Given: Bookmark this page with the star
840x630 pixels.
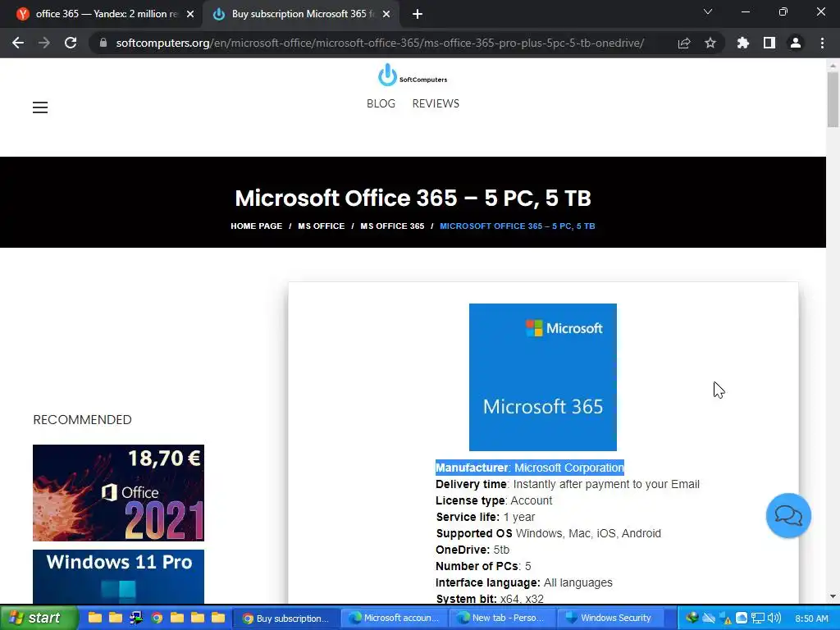Looking at the screenshot, I should (710, 43).
